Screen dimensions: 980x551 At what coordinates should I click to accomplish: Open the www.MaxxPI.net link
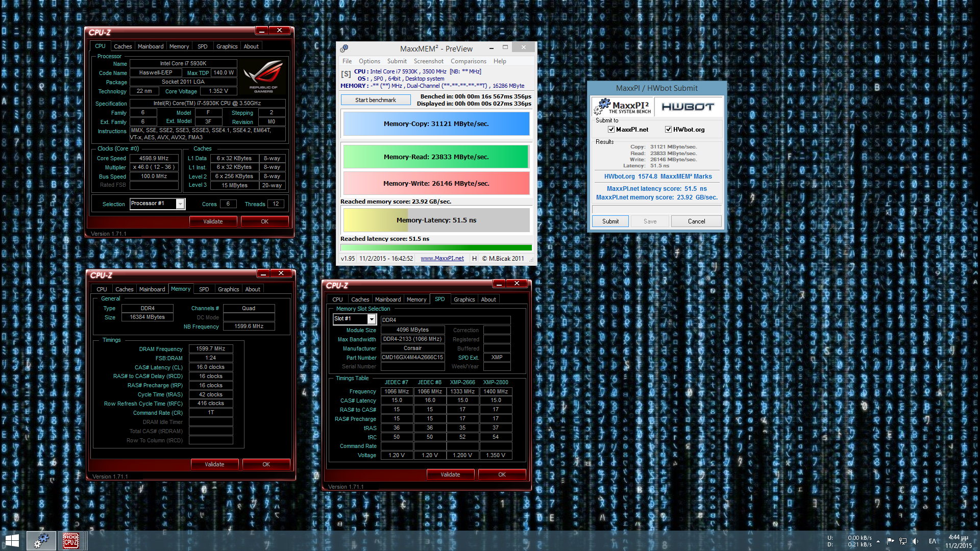click(x=442, y=258)
